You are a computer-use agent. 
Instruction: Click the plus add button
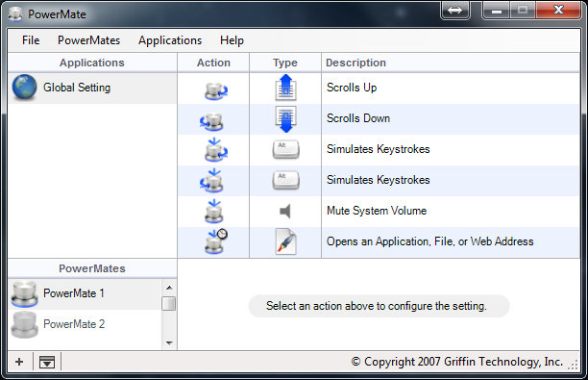coord(19,362)
